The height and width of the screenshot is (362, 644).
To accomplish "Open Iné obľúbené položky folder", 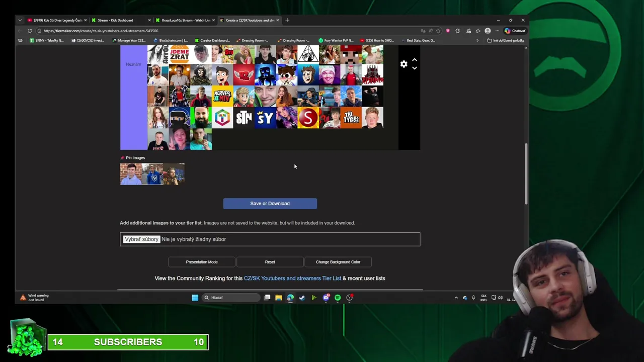I will pyautogui.click(x=506, y=40).
